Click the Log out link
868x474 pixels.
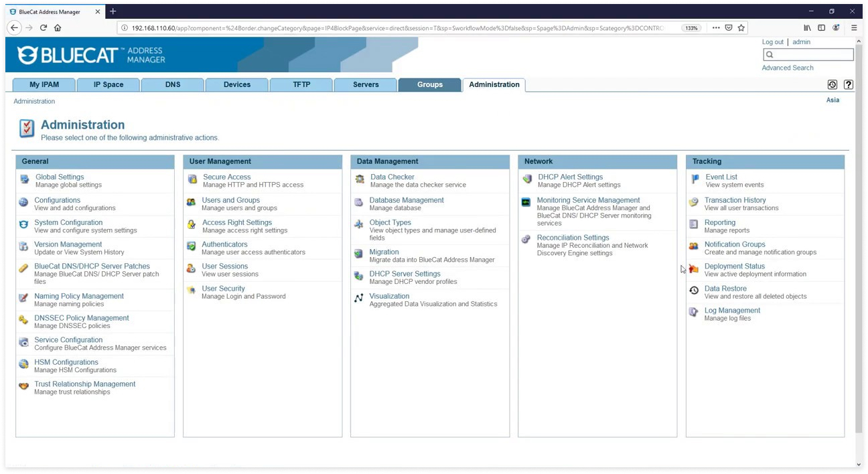click(x=772, y=42)
